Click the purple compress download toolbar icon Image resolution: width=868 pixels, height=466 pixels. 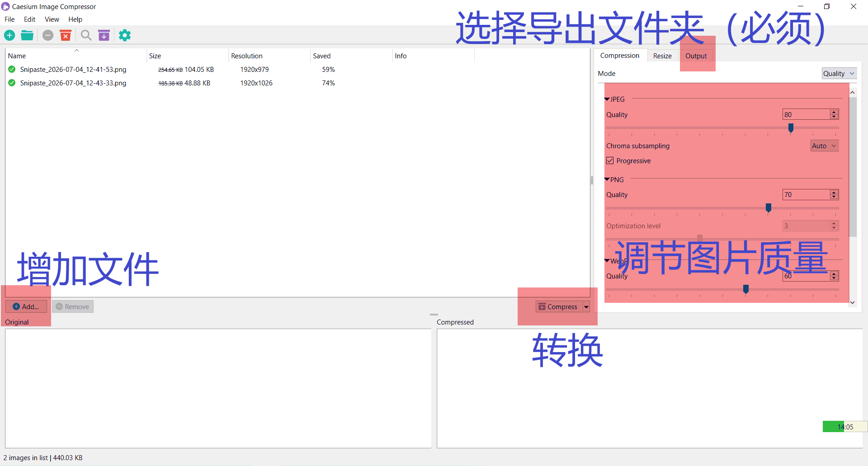[x=104, y=35]
